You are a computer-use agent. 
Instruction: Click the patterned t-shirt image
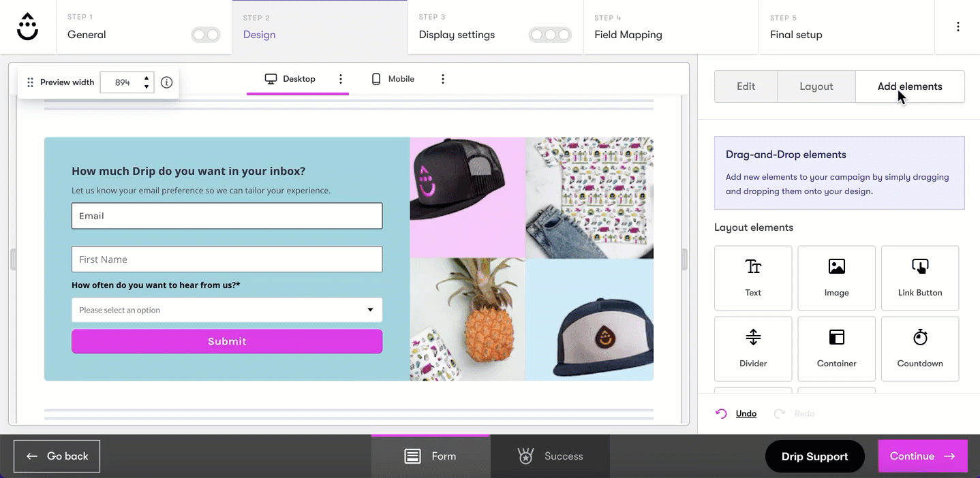(589, 198)
